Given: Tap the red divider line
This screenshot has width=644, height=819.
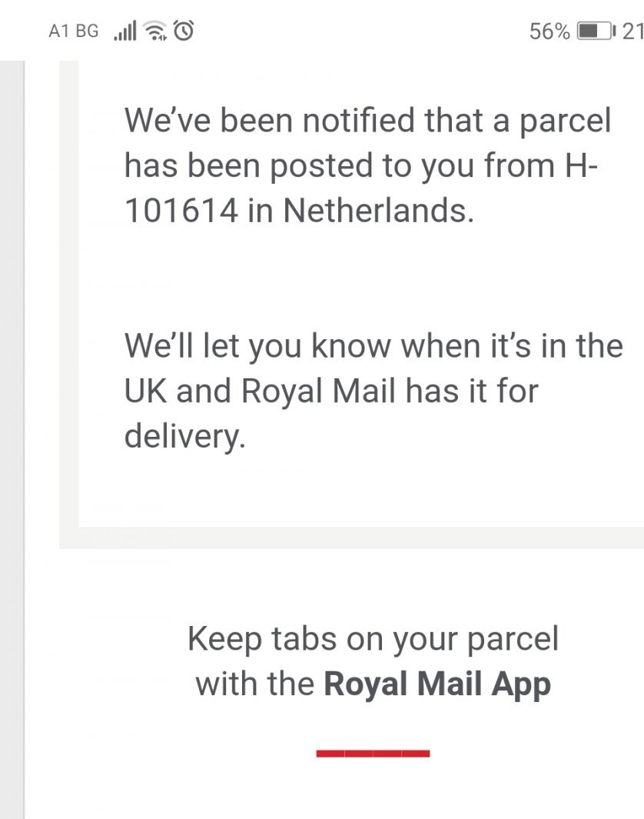Looking at the screenshot, I should coord(373,753).
